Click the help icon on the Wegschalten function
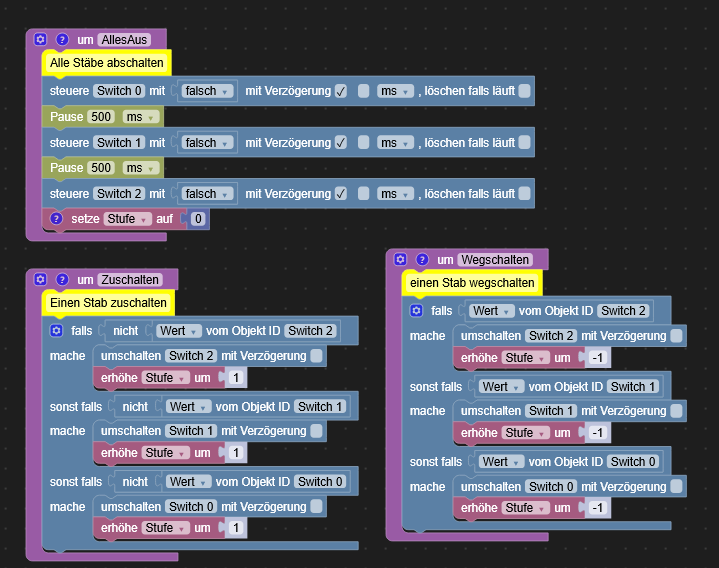 (x=421, y=260)
